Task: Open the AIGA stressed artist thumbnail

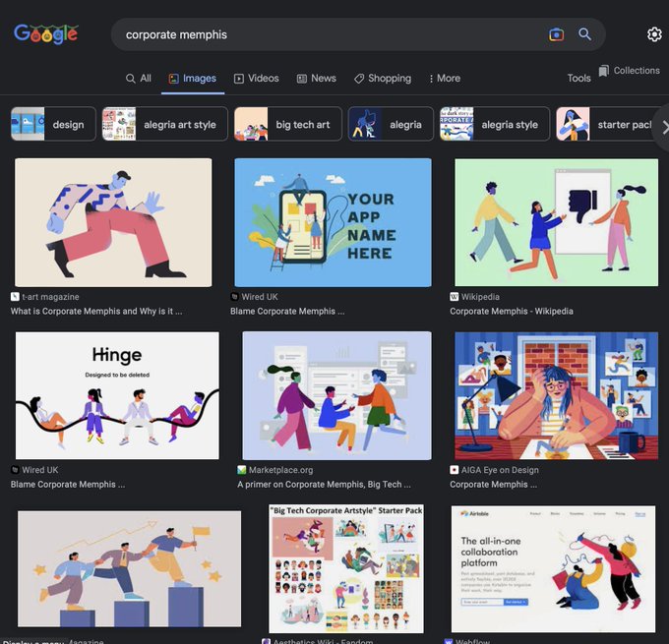Action: click(x=557, y=396)
